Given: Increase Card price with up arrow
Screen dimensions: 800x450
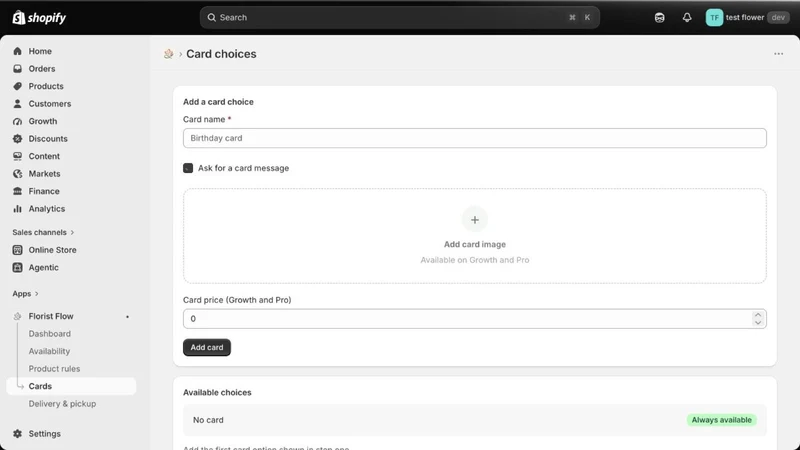Looking at the screenshot, I should pos(758,315).
